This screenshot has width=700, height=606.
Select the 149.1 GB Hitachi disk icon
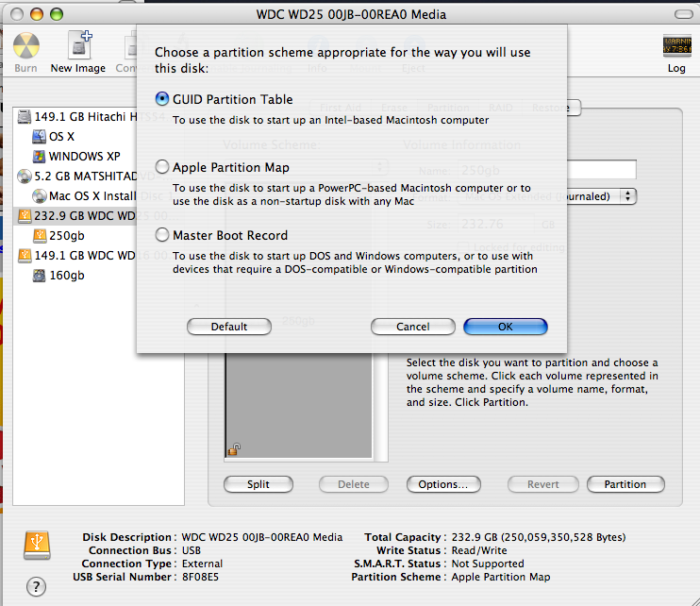coord(25,117)
